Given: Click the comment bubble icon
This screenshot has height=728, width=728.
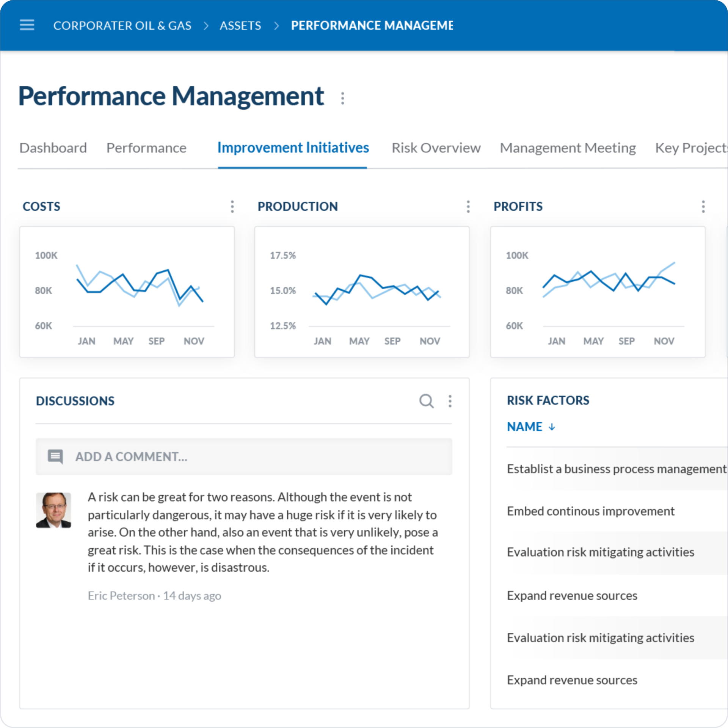Looking at the screenshot, I should [x=55, y=457].
